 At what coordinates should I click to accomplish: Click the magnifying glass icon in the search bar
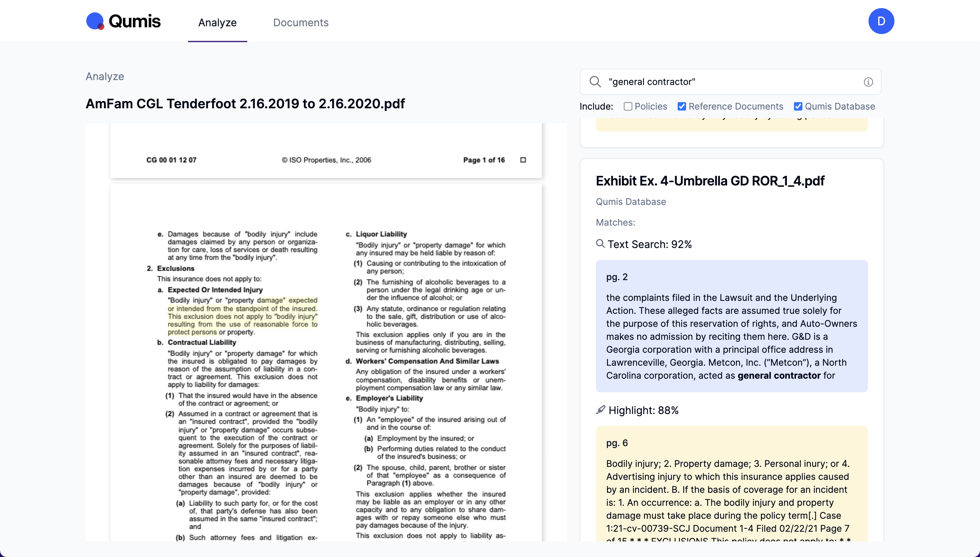pos(595,81)
